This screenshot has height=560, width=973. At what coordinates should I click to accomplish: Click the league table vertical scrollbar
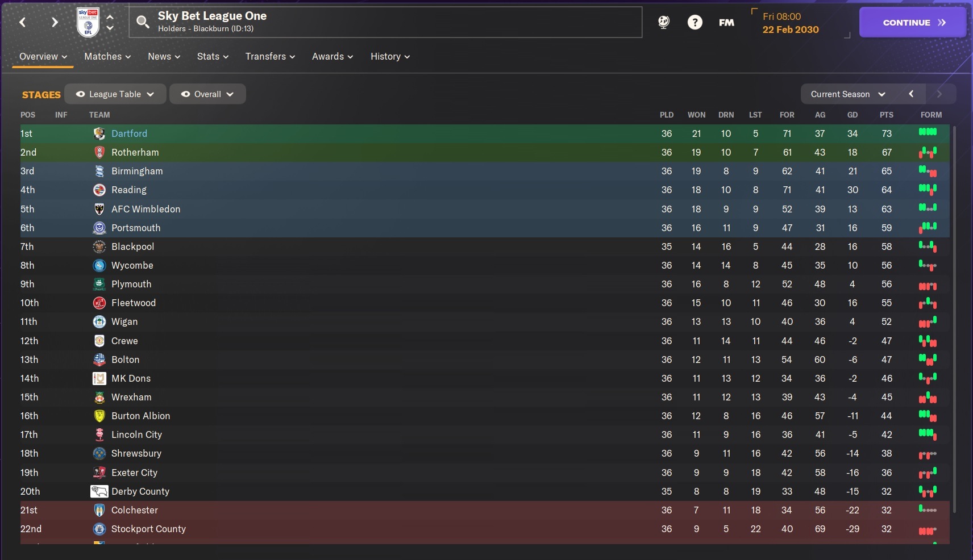tap(954, 319)
